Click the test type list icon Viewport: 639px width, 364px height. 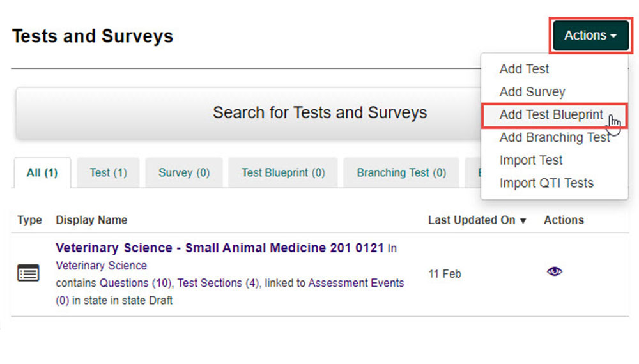click(x=28, y=273)
